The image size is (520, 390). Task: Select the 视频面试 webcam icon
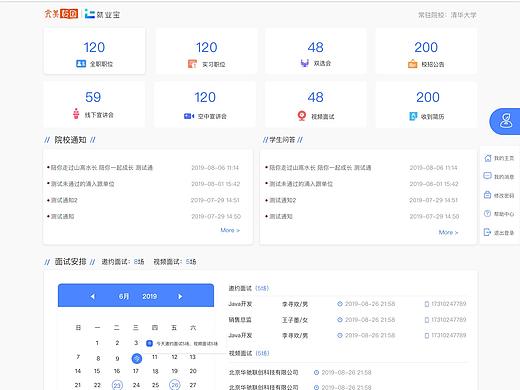coord(302,116)
